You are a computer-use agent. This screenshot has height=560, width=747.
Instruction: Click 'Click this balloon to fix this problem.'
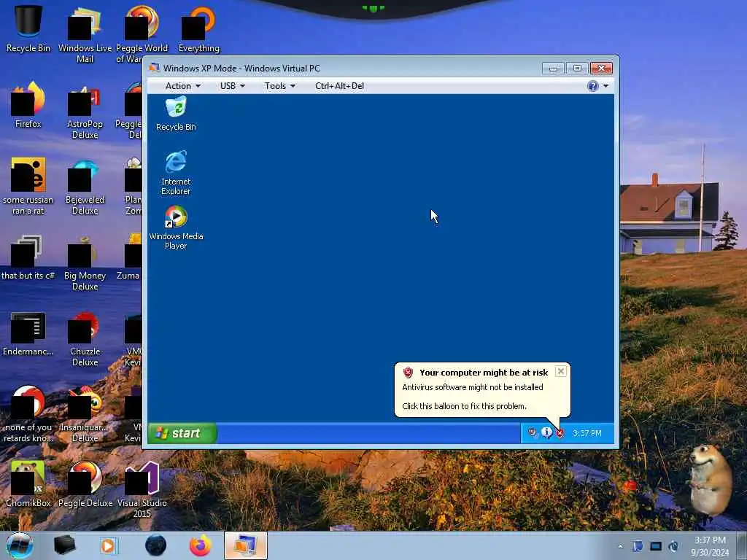pyautogui.click(x=464, y=406)
